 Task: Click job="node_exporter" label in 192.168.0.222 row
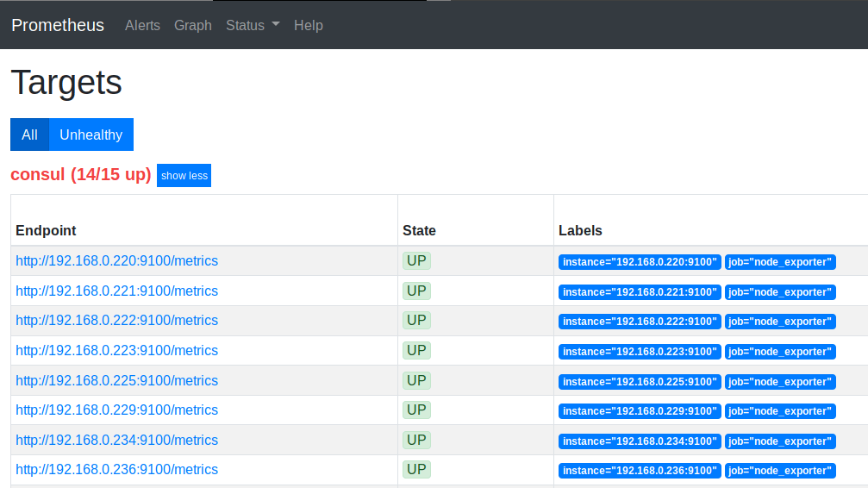click(x=780, y=322)
